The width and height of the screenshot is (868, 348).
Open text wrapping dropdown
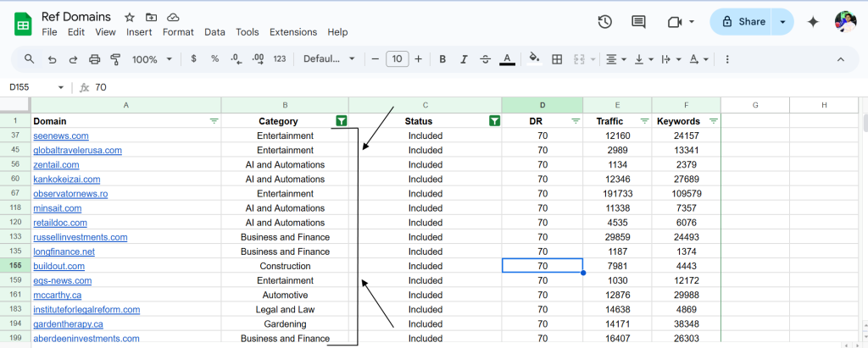670,59
